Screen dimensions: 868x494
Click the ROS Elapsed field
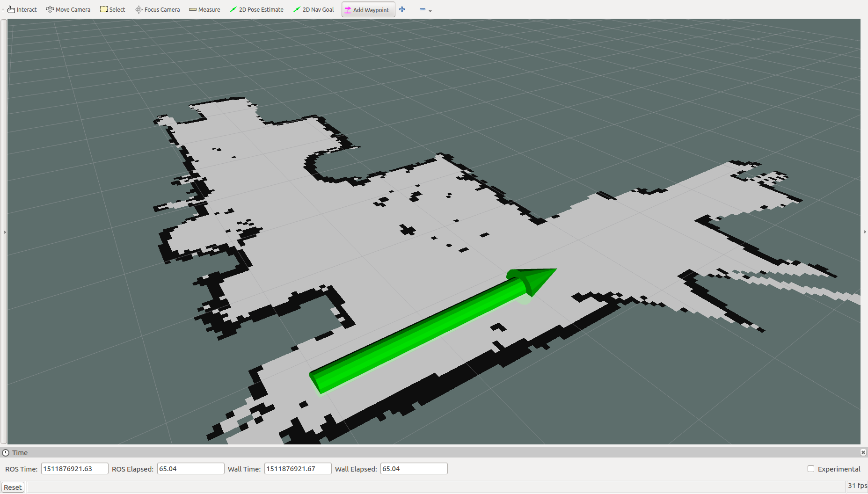click(191, 469)
